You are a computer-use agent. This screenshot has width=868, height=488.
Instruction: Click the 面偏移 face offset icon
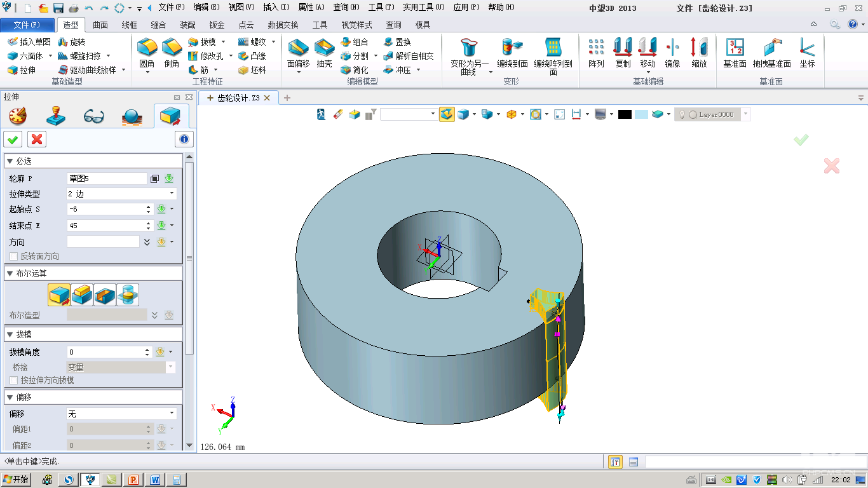pyautogui.click(x=298, y=48)
